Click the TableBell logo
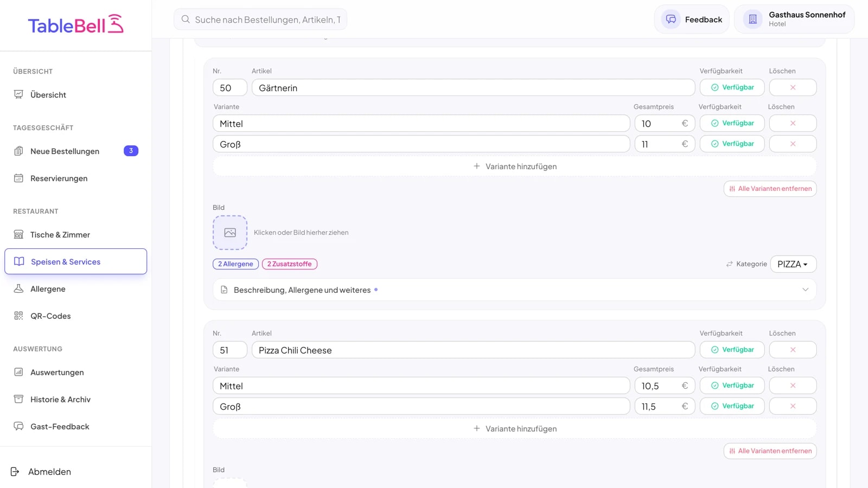868x488 pixels. [76, 24]
